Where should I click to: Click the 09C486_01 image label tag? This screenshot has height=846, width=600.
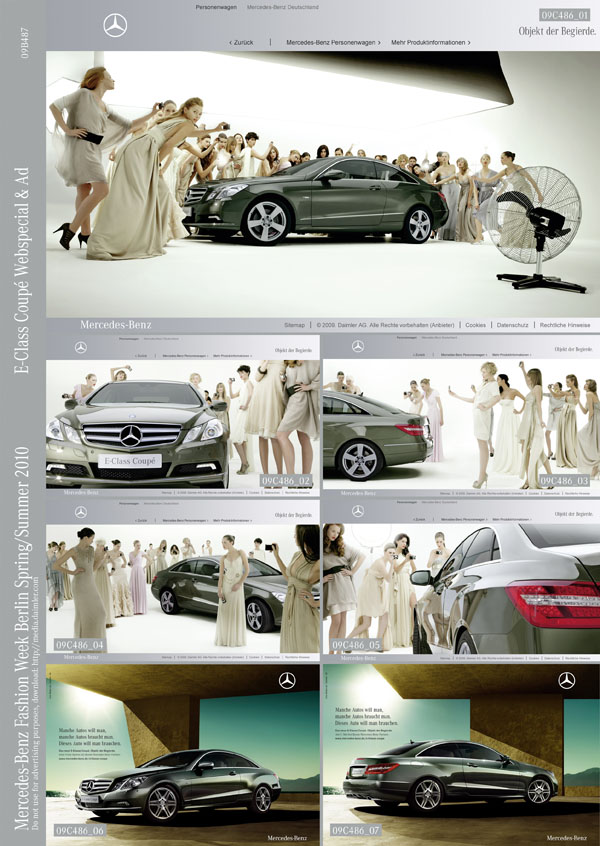tap(565, 15)
